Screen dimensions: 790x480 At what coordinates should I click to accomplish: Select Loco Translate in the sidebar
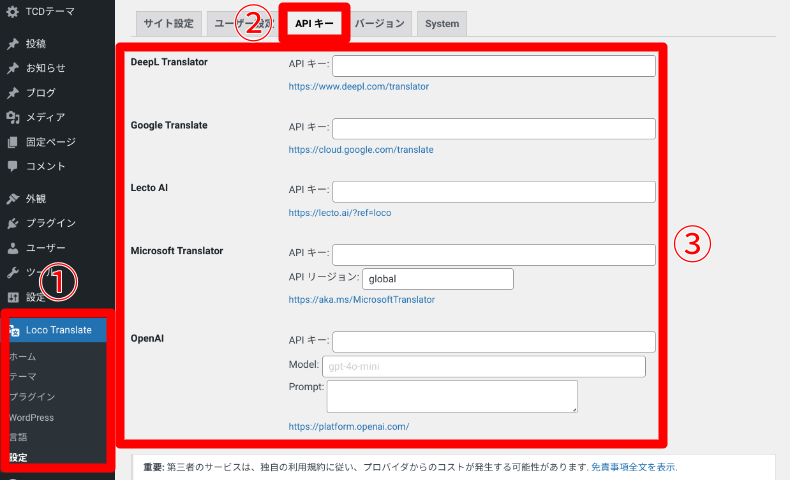(x=58, y=330)
